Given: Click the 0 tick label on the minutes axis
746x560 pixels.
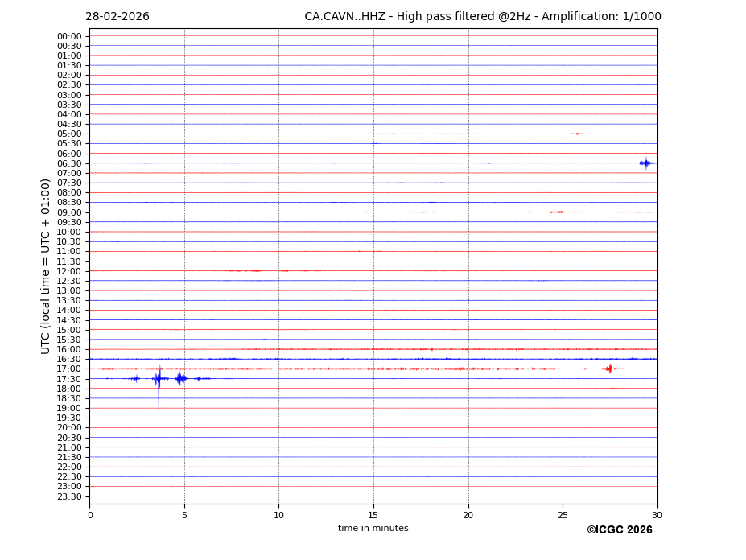Looking at the screenshot, I should (x=90, y=515).
